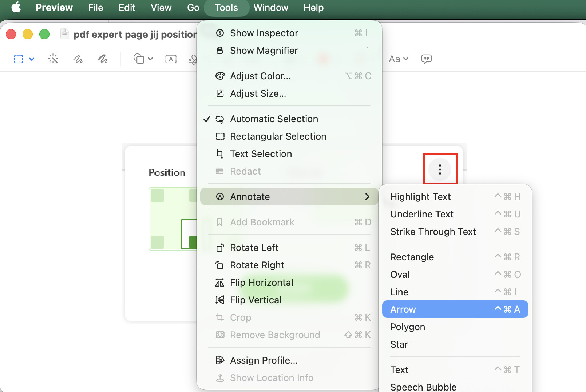586x392 pixels.
Task: Close the Preview window with red button
Action: tap(11, 34)
